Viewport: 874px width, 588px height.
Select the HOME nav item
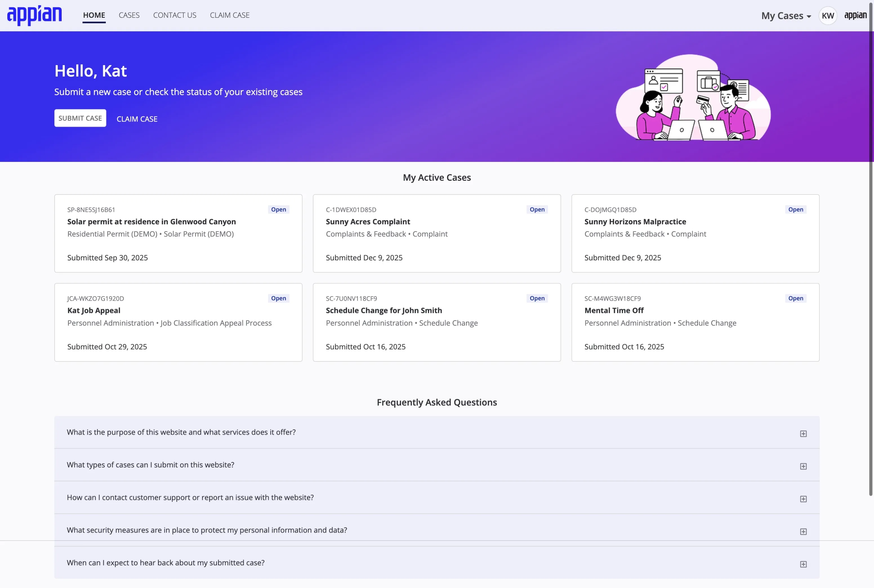94,15
